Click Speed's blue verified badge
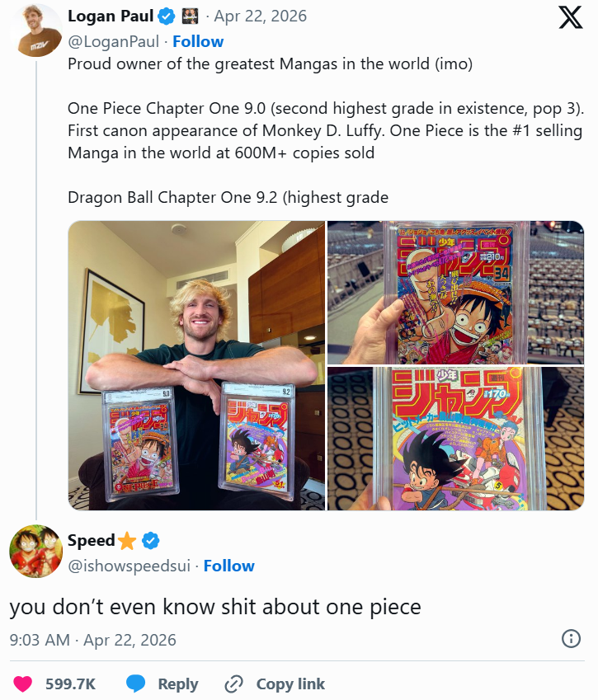 pos(150,541)
